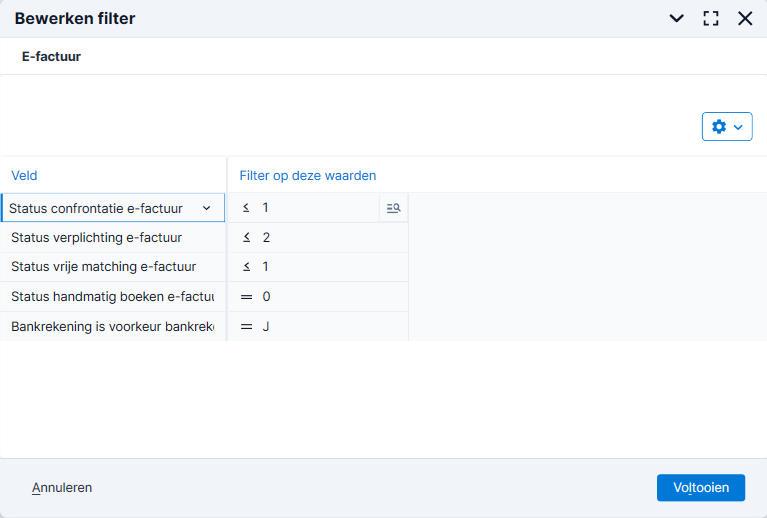
Task: Open the gear settings dropdown button
Action: click(x=727, y=127)
